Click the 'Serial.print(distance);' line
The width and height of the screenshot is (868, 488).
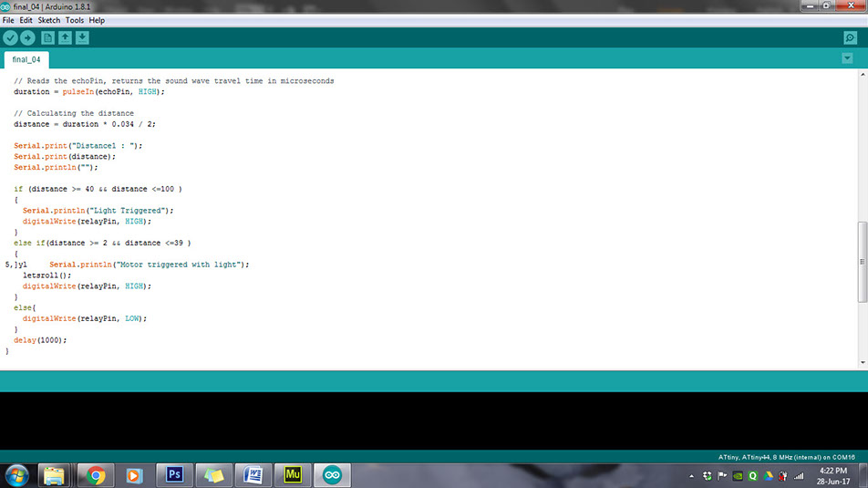(x=65, y=157)
